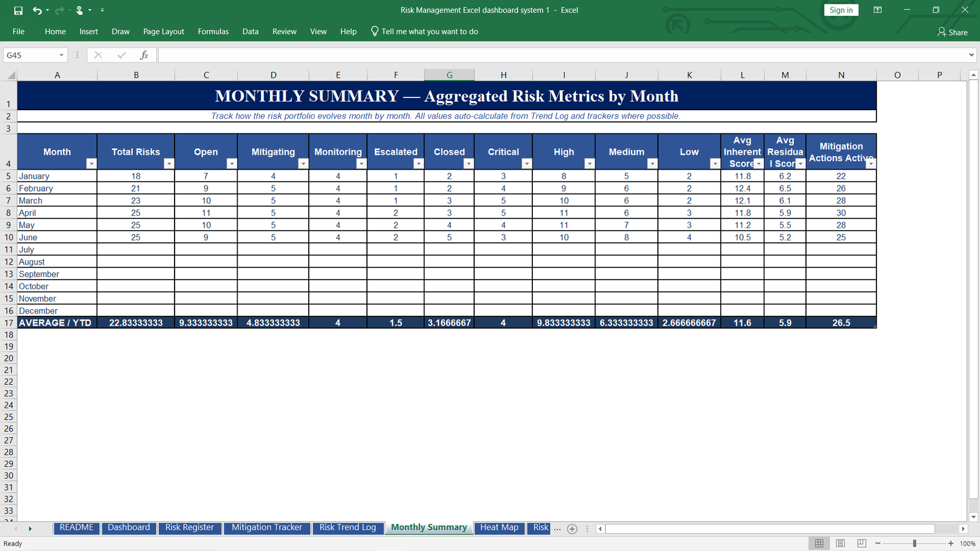Open the View ribbon tab

[x=318, y=31]
